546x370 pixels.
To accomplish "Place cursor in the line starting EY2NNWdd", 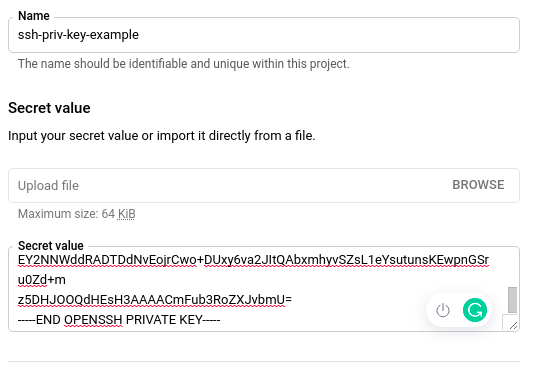I will pos(253,260).
